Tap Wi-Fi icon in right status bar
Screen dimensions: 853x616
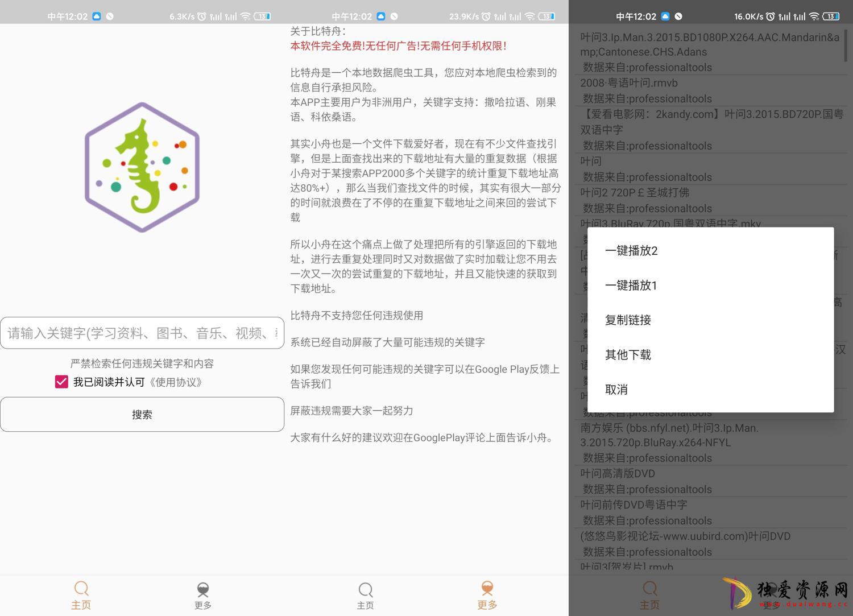click(x=814, y=16)
